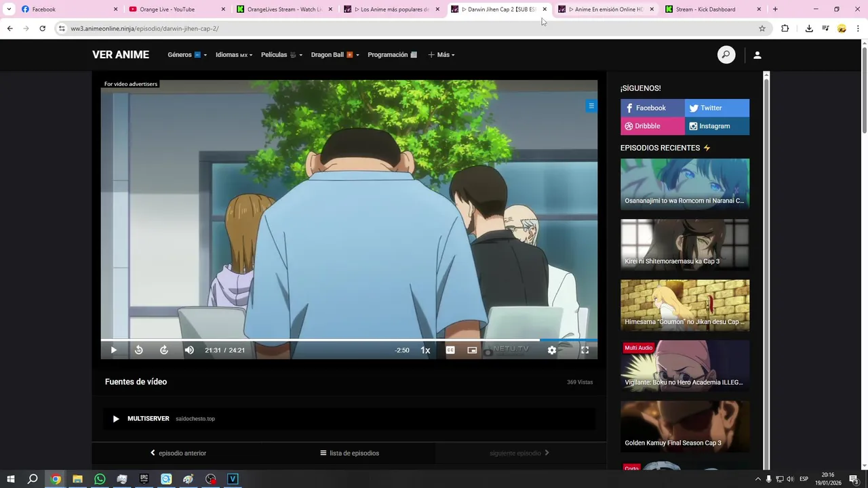Follow on Twitter button
Screen dimensions: 868x488
coord(717,108)
